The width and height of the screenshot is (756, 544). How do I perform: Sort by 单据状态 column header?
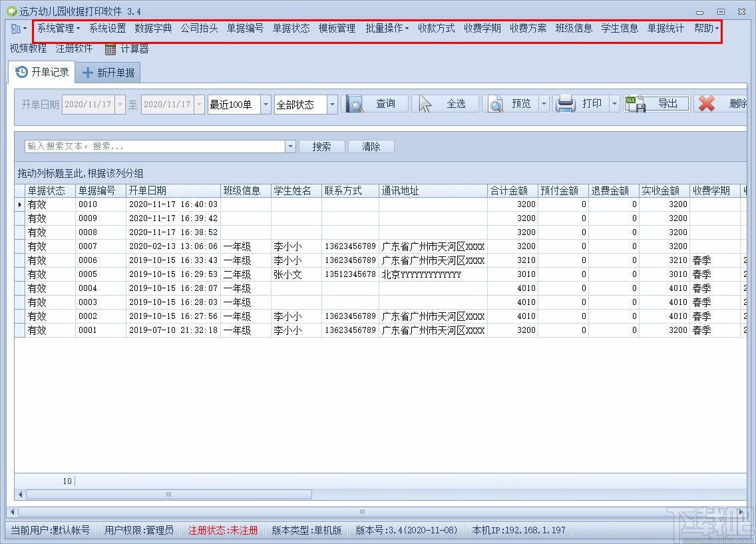tap(50, 190)
